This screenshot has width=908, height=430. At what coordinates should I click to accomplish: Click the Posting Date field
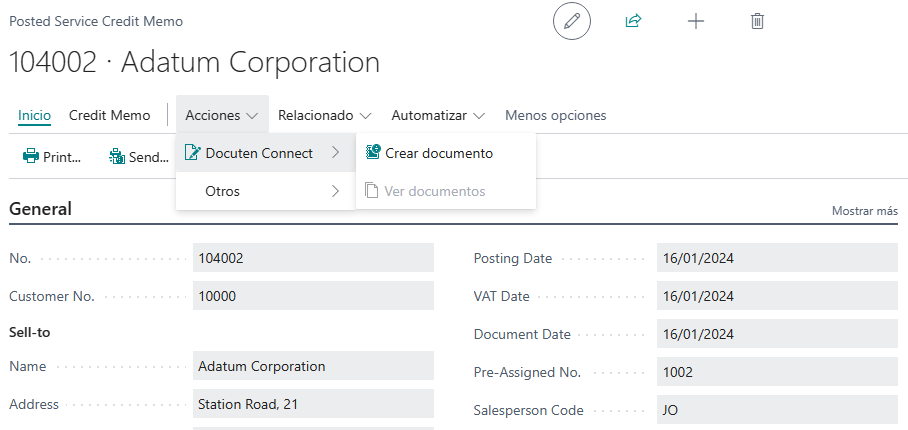pyautogui.click(x=777, y=258)
